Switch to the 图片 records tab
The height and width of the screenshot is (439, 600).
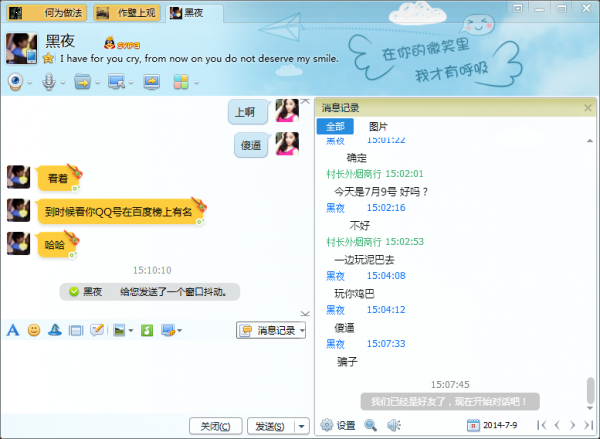coord(378,126)
